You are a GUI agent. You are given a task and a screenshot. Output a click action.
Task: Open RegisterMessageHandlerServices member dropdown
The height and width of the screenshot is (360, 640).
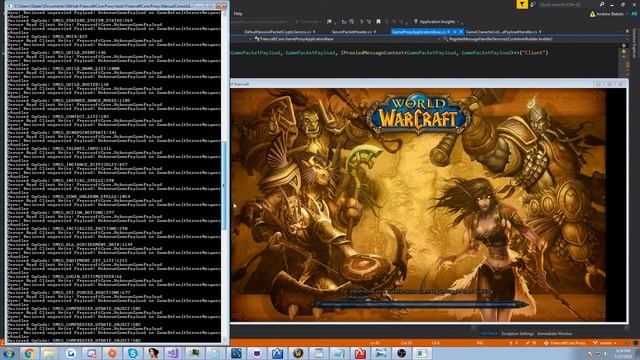(533, 39)
